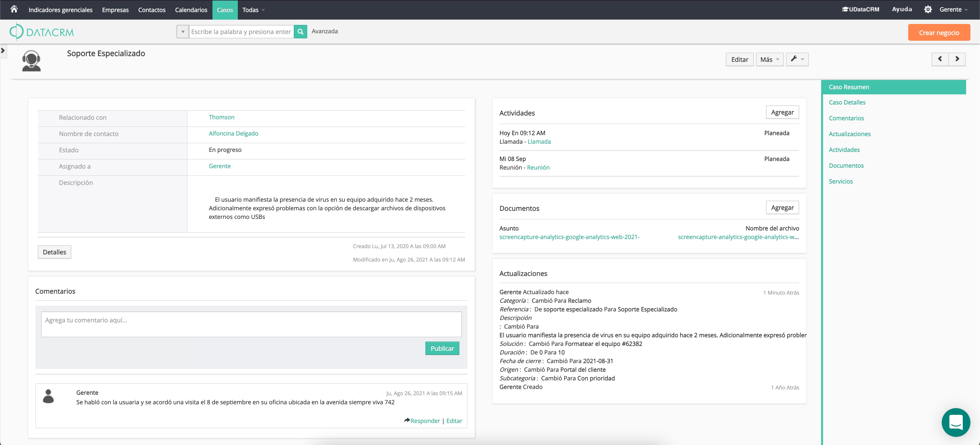
Task: Click the Publicar comment button
Action: pos(442,348)
